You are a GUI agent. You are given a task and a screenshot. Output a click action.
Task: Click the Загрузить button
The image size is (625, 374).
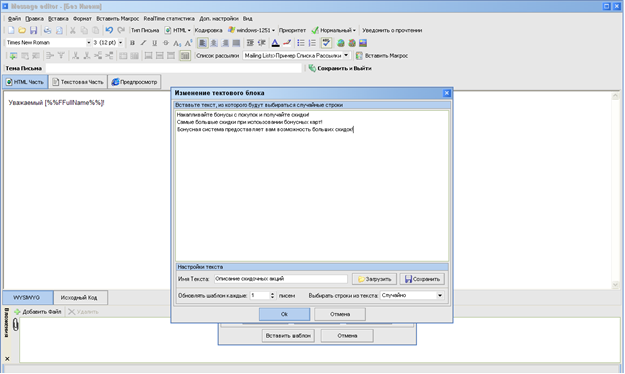click(374, 279)
